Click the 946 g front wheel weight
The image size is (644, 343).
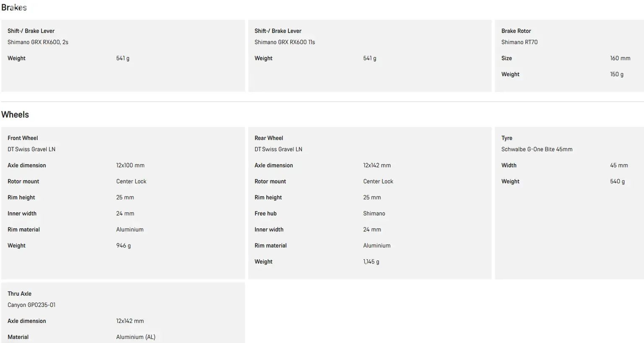click(123, 245)
